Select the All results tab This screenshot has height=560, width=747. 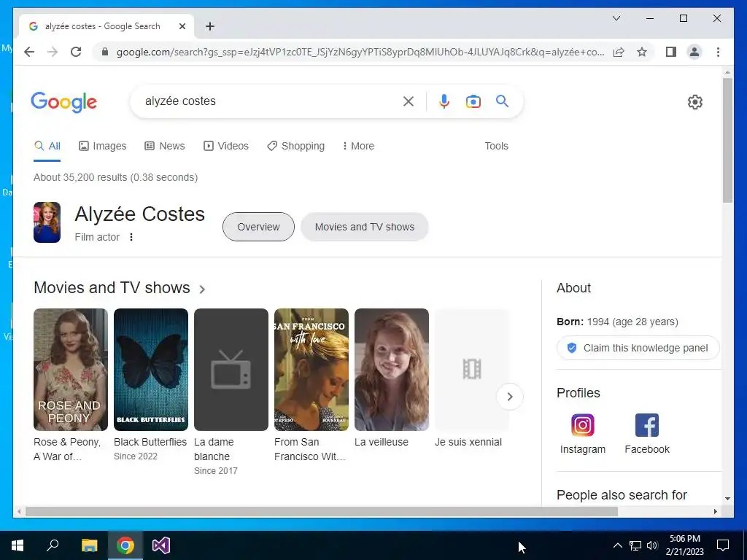(47, 146)
